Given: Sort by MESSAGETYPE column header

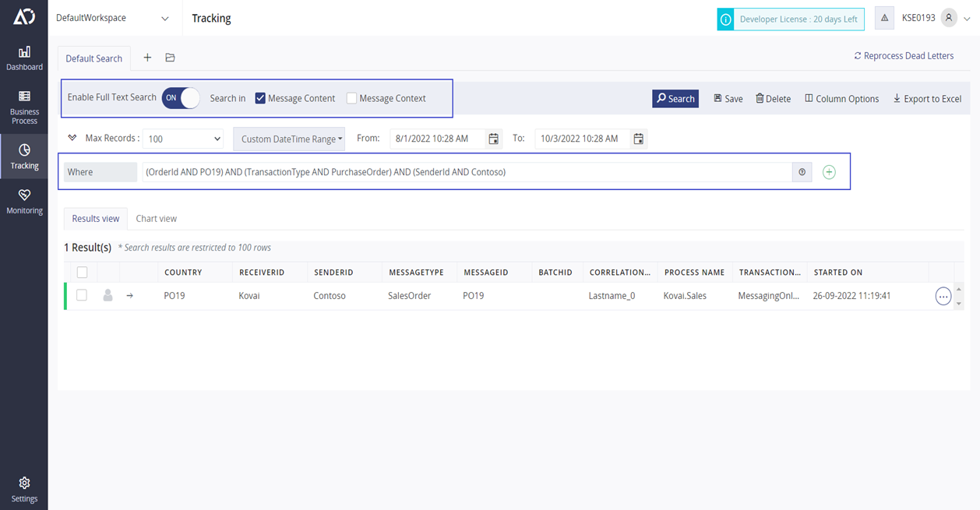Looking at the screenshot, I should pos(416,273).
